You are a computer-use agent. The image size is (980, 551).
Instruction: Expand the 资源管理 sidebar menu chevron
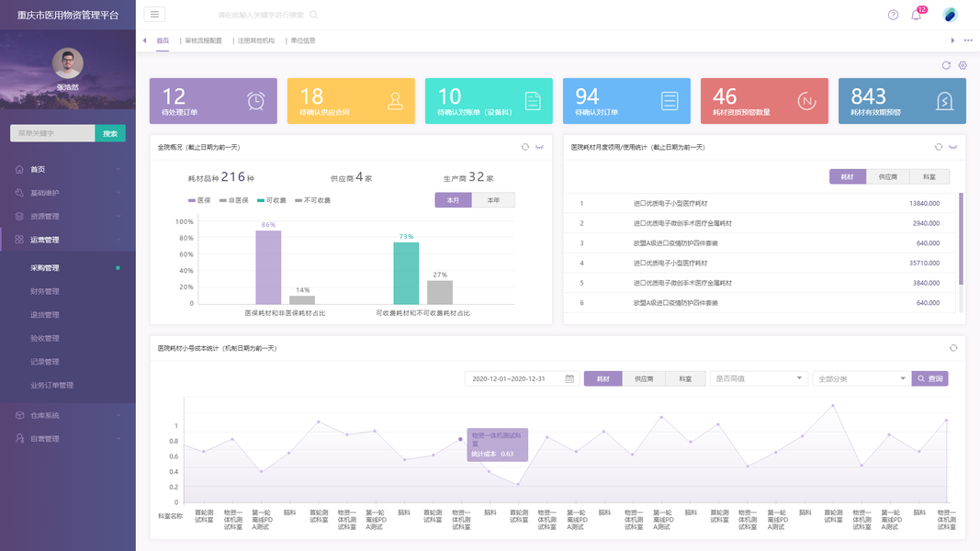click(118, 216)
